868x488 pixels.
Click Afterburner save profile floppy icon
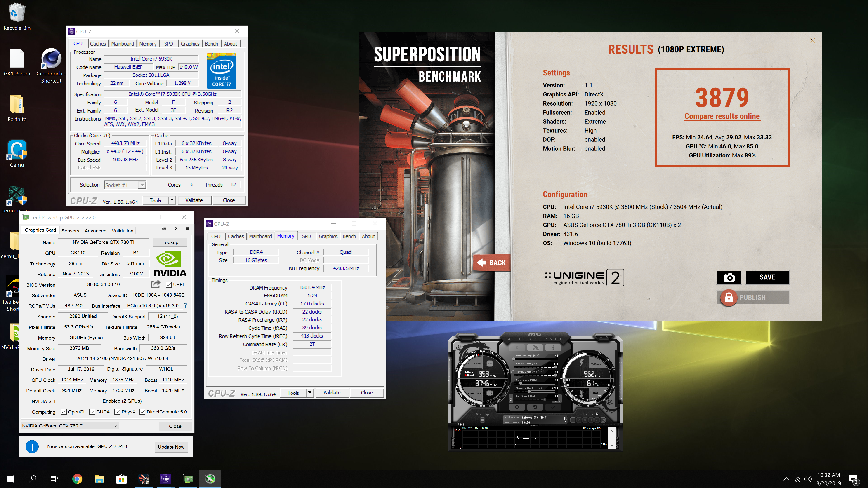point(603,420)
